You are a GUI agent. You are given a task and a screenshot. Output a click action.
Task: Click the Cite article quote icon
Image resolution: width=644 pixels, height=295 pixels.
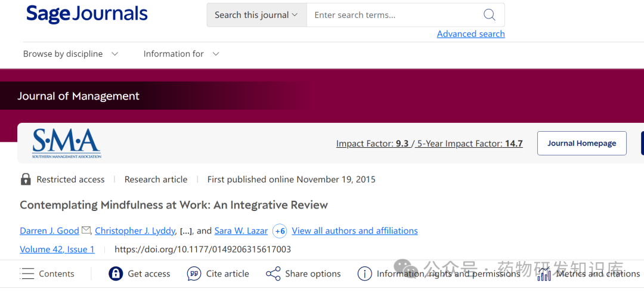pos(194,274)
